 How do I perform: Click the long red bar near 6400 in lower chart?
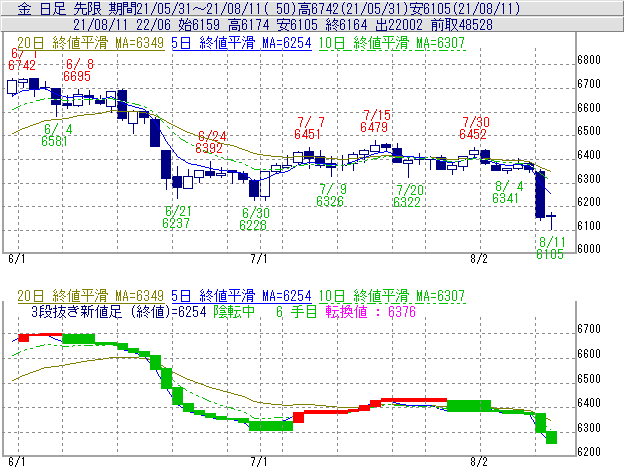pos(414,400)
